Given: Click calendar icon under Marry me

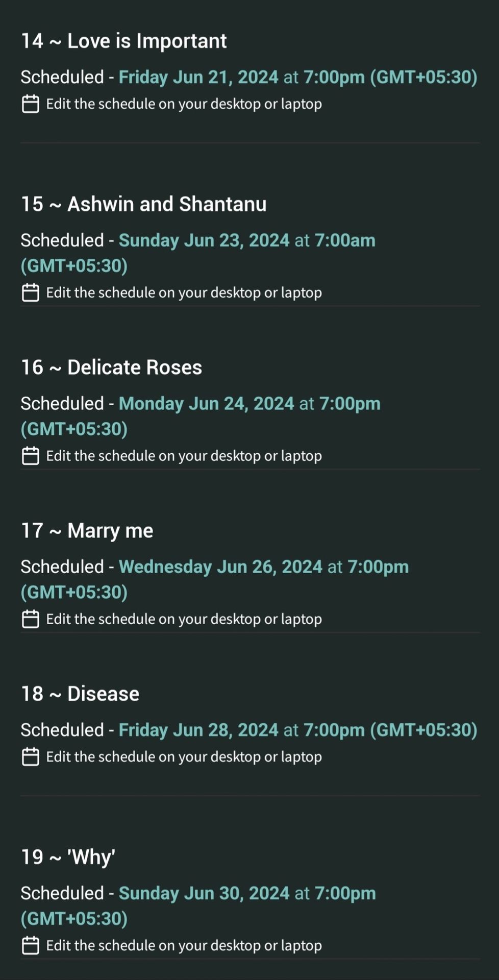Looking at the screenshot, I should (31, 619).
